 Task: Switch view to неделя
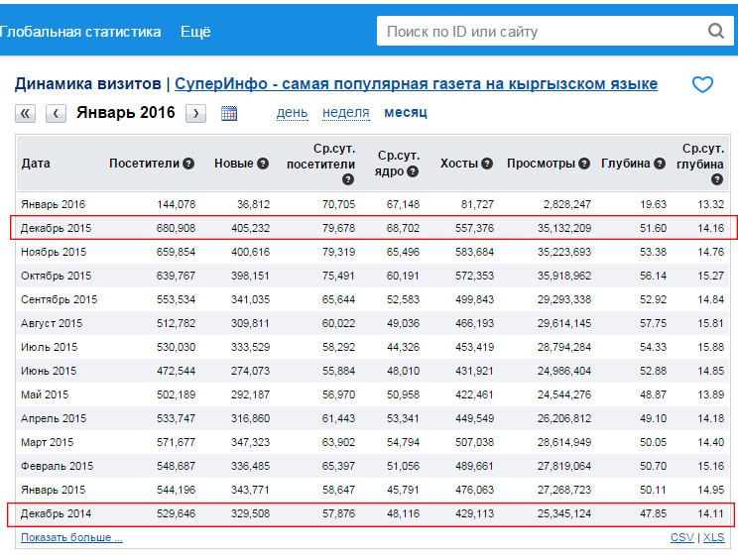point(346,113)
